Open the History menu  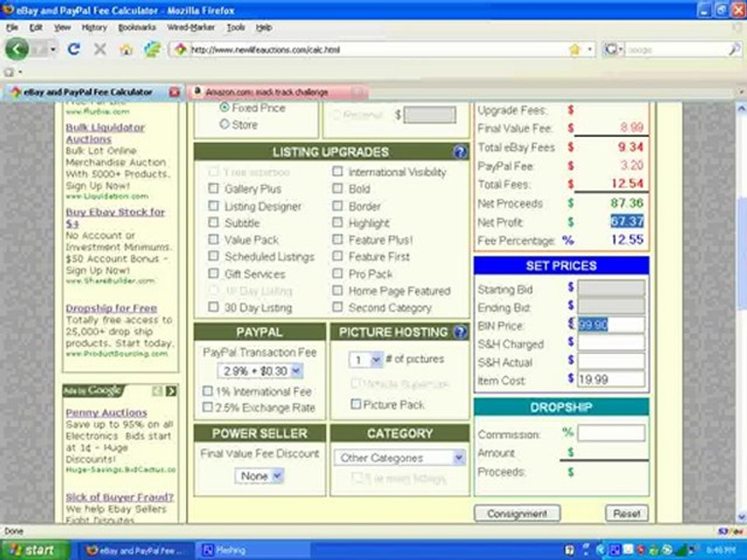point(94,28)
